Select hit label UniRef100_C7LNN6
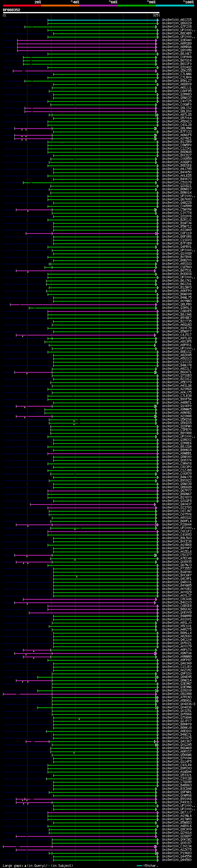The width and height of the screenshot is (197, 868). (x=176, y=74)
